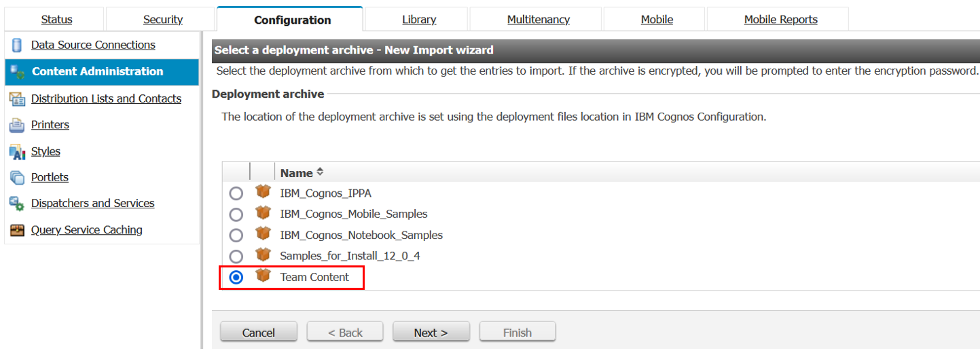The width and height of the screenshot is (980, 355).
Task: Click the Distribution Lists and Contacts icon
Action: click(17, 99)
